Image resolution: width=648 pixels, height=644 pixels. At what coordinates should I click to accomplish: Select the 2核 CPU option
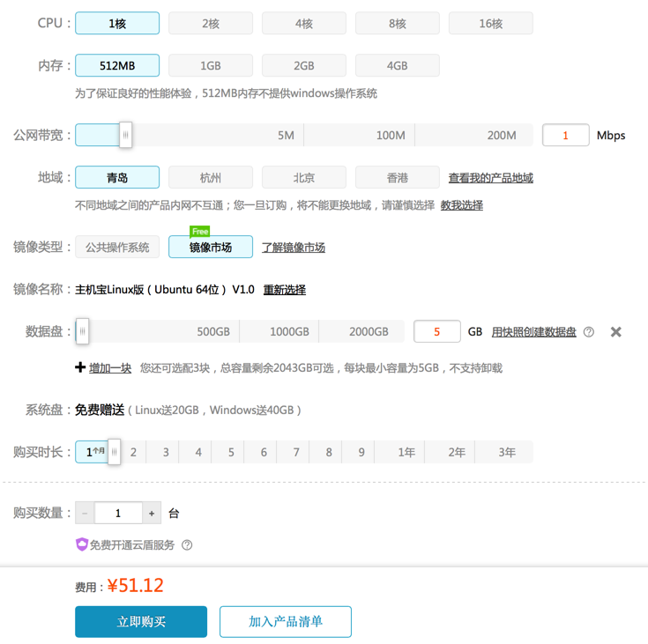[x=211, y=23]
